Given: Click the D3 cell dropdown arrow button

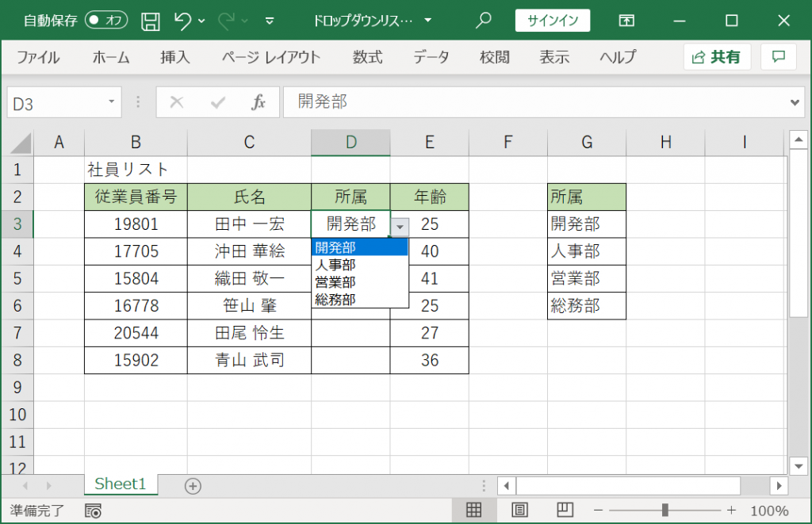Looking at the screenshot, I should tap(400, 227).
